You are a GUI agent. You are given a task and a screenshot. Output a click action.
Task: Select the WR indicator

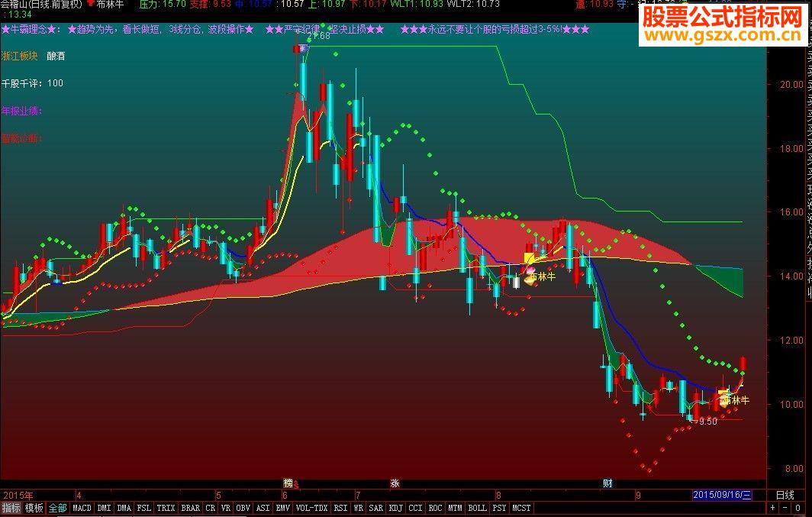359,508
